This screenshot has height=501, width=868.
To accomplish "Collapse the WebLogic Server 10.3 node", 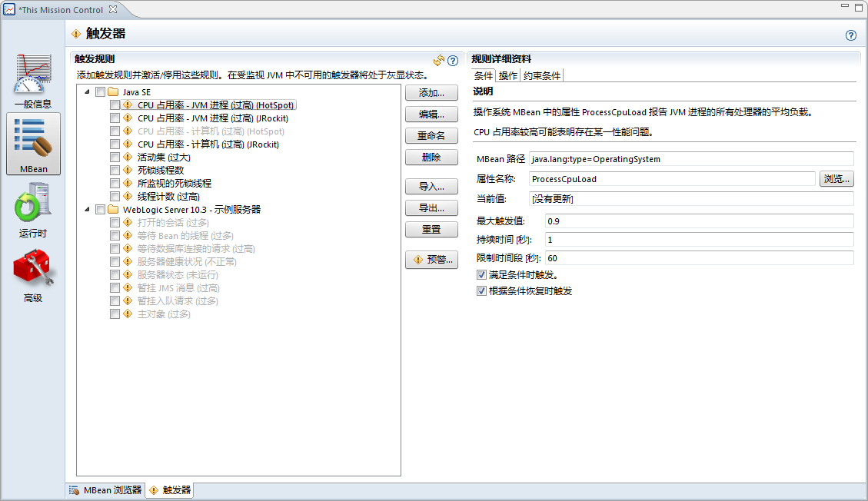I will [87, 210].
